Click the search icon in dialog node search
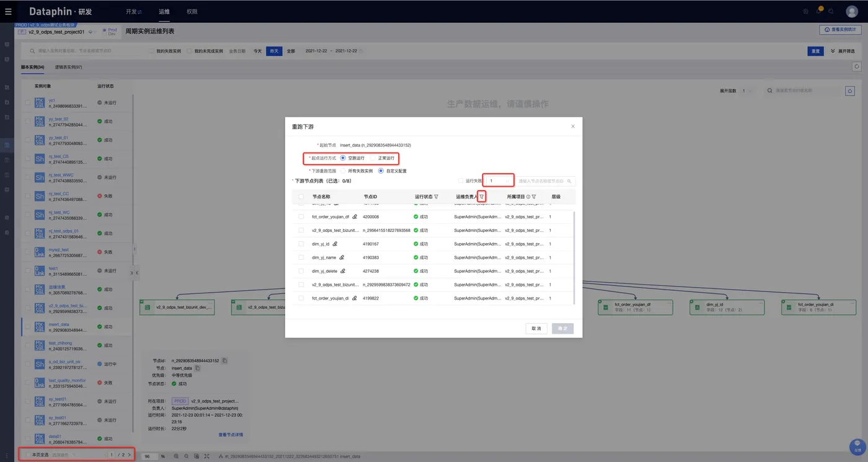The height and width of the screenshot is (462, 868). click(x=570, y=181)
